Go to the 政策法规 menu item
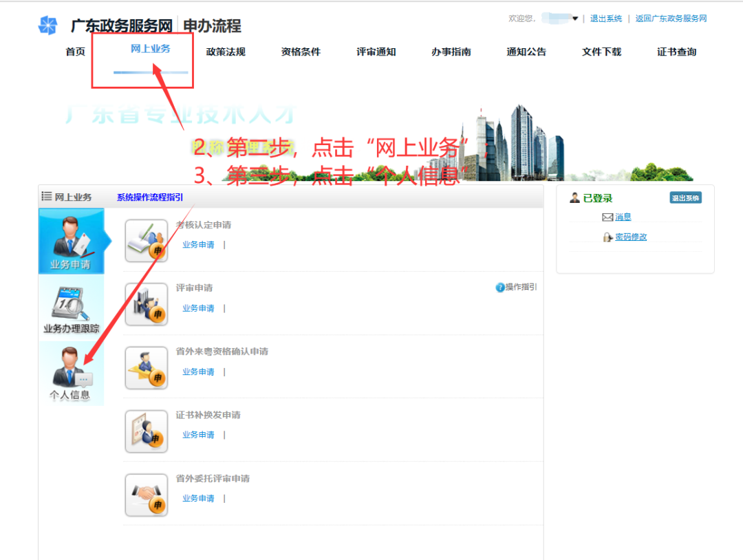743x560 pixels. (x=226, y=52)
